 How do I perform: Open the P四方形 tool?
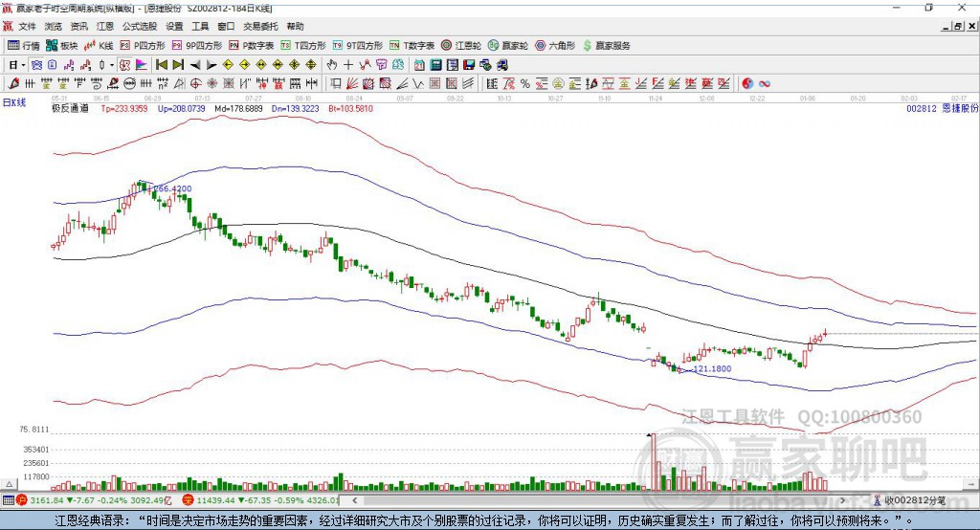point(143,46)
